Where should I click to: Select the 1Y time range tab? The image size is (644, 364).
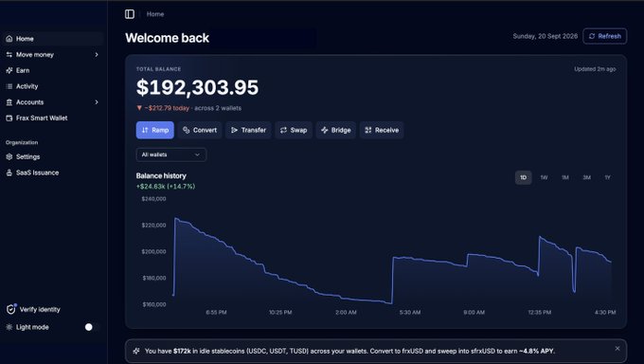[607, 177]
